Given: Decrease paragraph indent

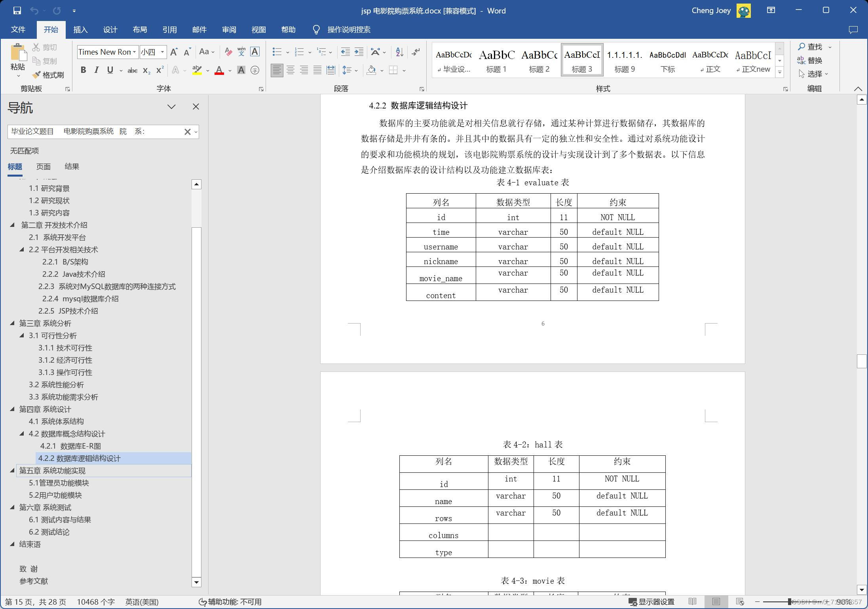Looking at the screenshot, I should 345,52.
